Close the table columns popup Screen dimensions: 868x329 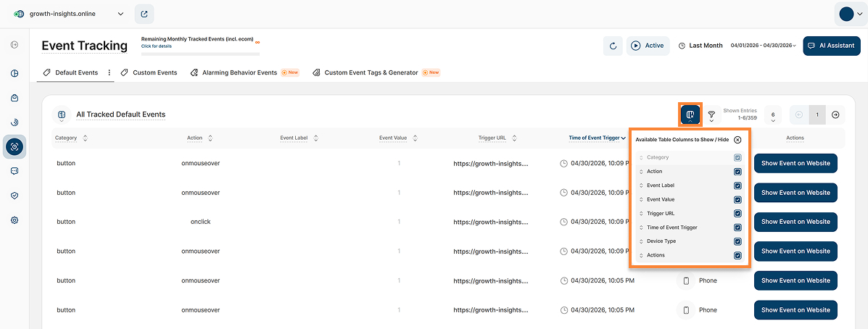[737, 140]
